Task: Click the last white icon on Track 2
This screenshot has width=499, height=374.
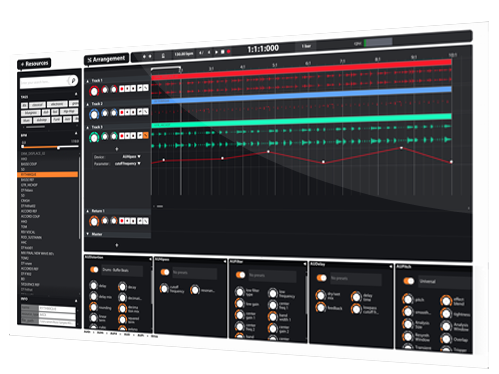Action: coord(146,112)
